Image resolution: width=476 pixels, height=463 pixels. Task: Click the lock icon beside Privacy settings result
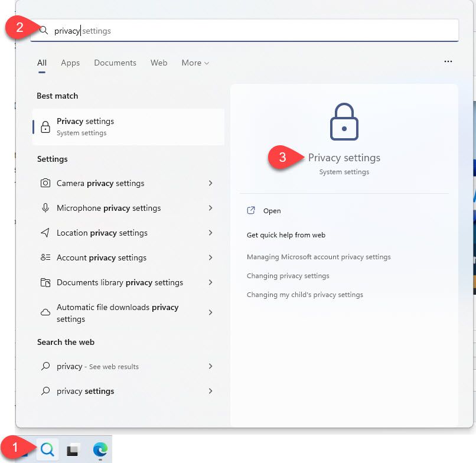(45, 127)
